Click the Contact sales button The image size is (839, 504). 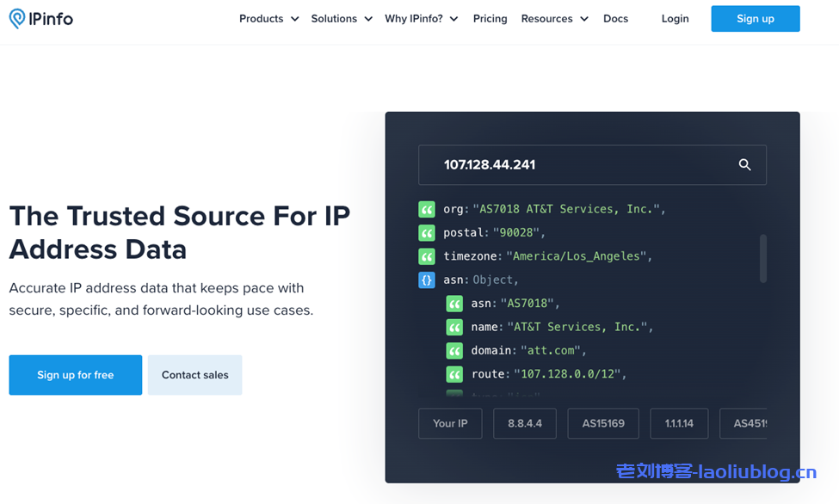194,375
